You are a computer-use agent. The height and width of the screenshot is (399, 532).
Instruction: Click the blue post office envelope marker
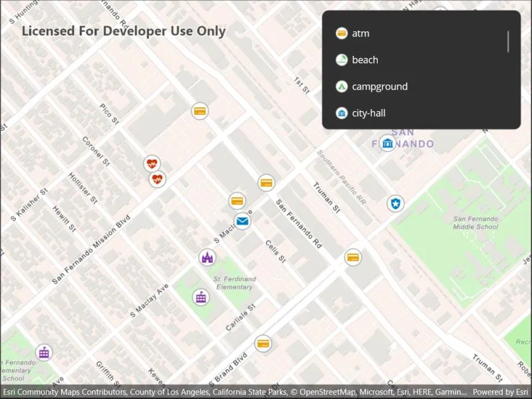(x=242, y=221)
